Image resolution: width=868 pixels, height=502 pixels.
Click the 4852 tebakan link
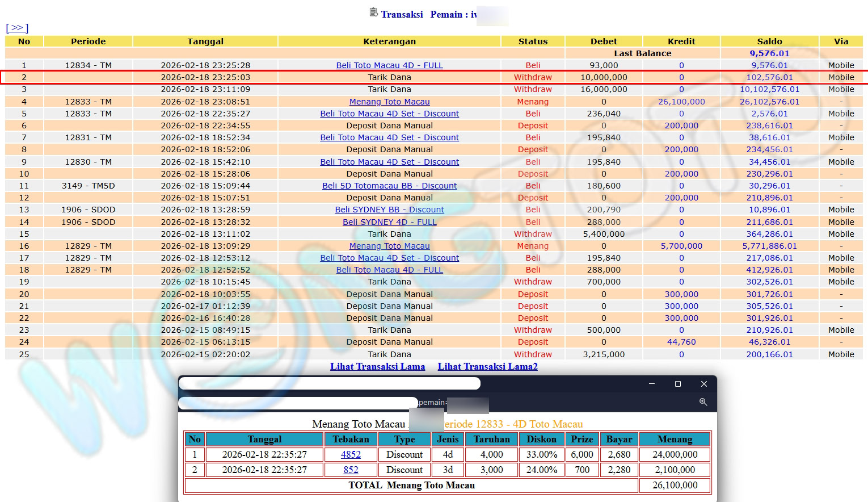tap(351, 455)
